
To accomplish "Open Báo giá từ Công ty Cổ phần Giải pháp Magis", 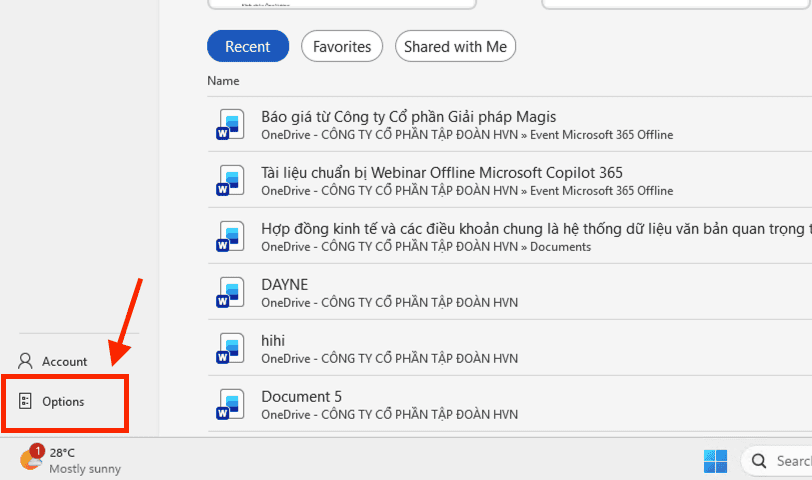I will tap(409, 117).
